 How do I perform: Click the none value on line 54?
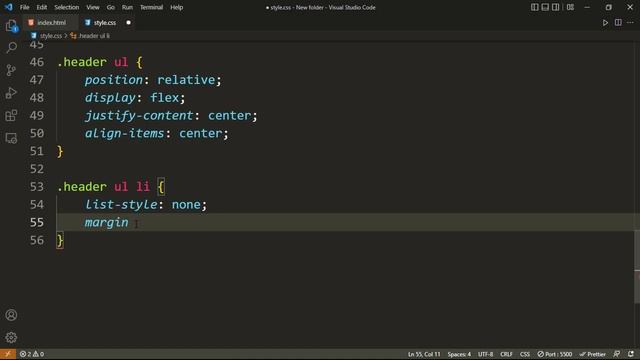click(x=186, y=204)
